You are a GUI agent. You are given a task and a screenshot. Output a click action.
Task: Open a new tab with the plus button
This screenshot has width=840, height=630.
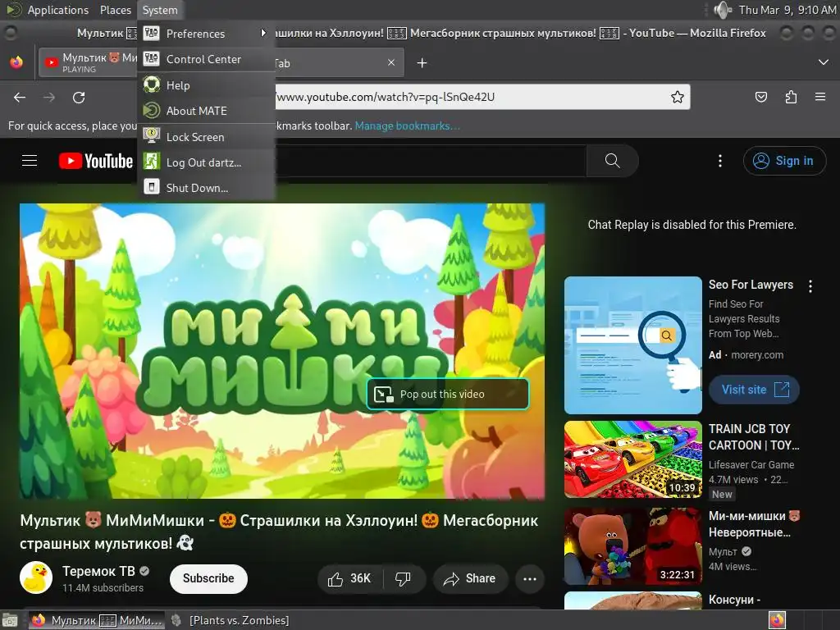(422, 63)
